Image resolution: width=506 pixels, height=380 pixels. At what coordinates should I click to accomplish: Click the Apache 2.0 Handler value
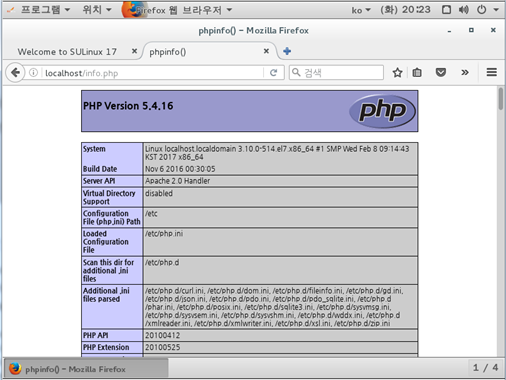click(177, 181)
